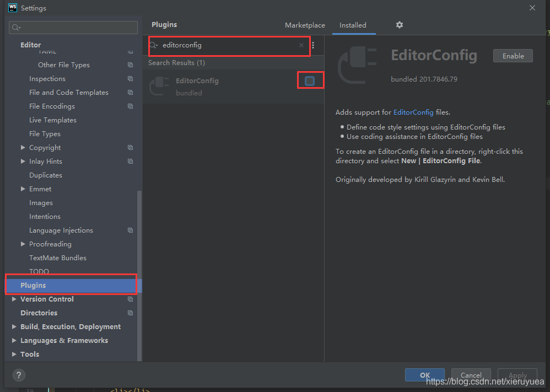Open File and Code Templates

(x=69, y=92)
